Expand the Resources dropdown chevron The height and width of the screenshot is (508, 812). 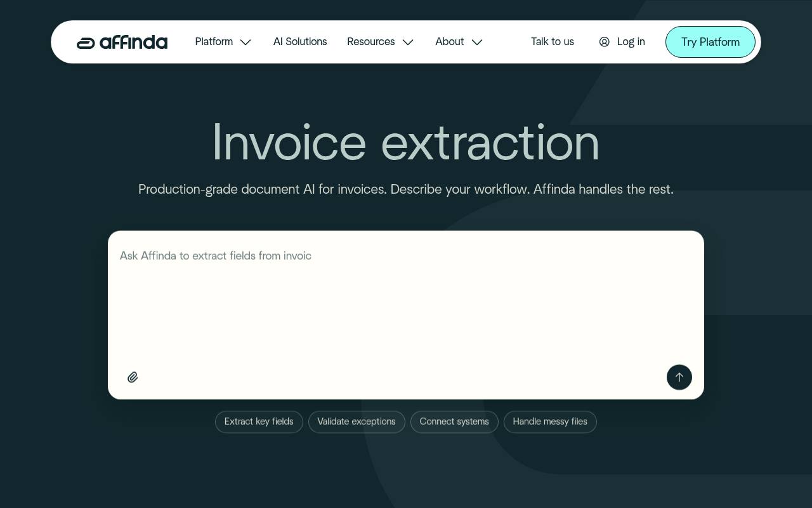pyautogui.click(x=408, y=42)
